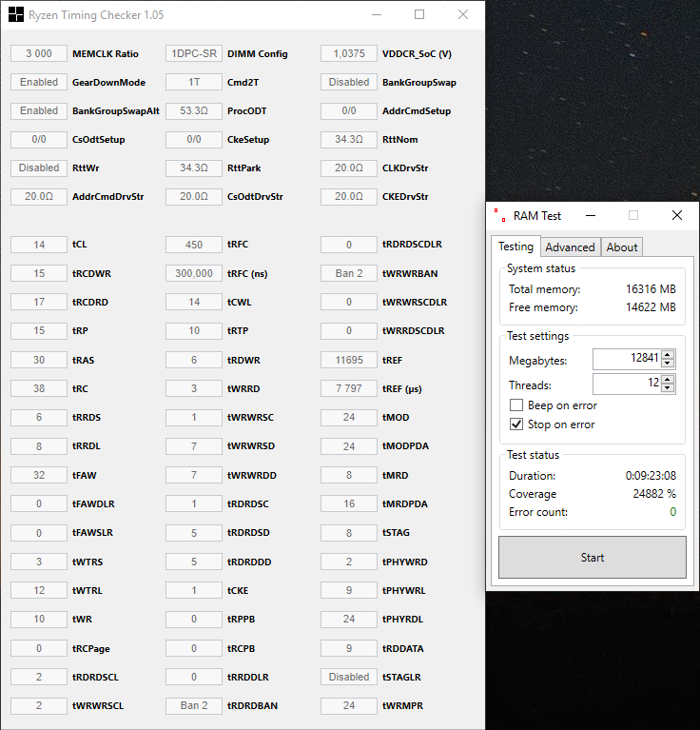The width and height of the screenshot is (700, 730).
Task: Click the Error count value 0
Action: [672, 512]
